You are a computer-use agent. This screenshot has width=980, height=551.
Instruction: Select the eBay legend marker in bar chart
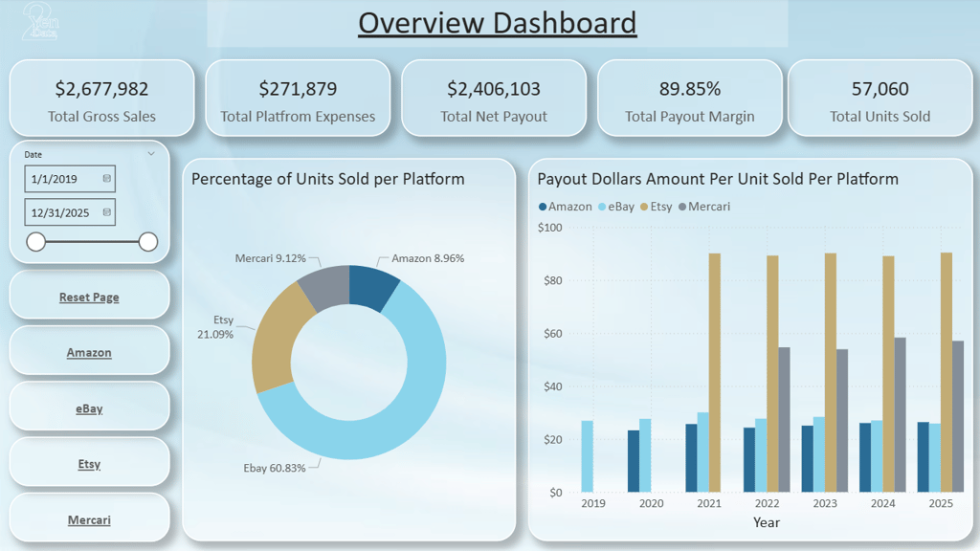(x=602, y=207)
